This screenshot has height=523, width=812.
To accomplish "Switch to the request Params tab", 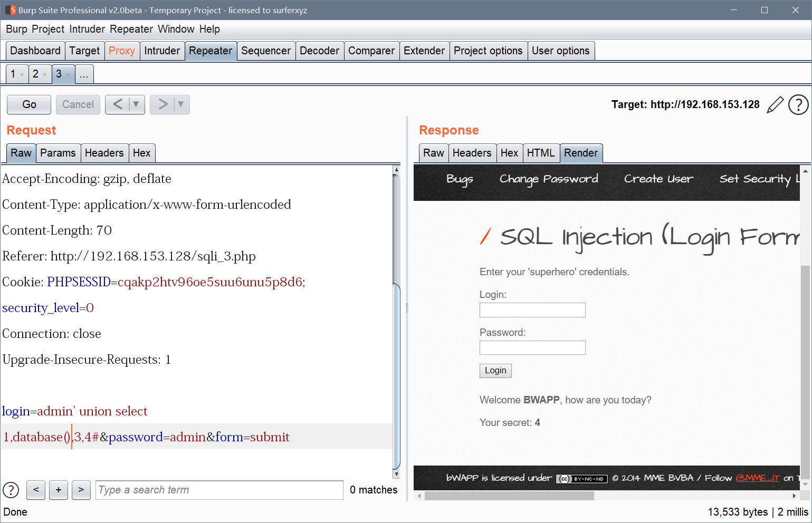I will 58,153.
